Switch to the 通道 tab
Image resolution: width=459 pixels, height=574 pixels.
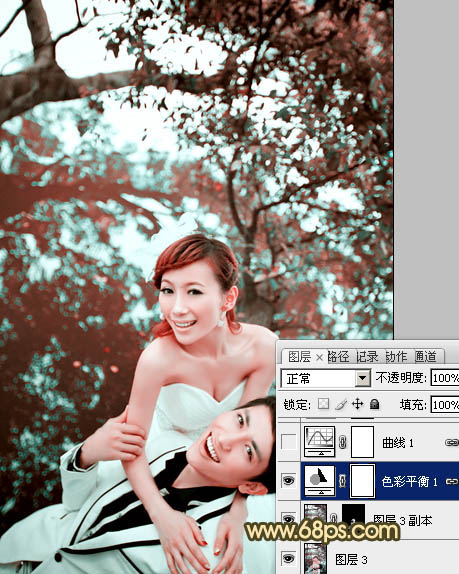(x=426, y=357)
